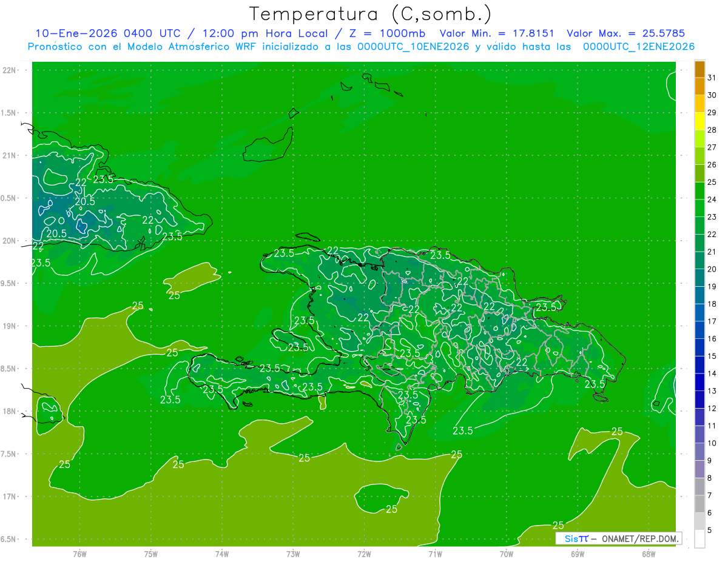This screenshot has width=728, height=562.
Task: Click the '17N' latitude axis label
Action: pos(9,497)
